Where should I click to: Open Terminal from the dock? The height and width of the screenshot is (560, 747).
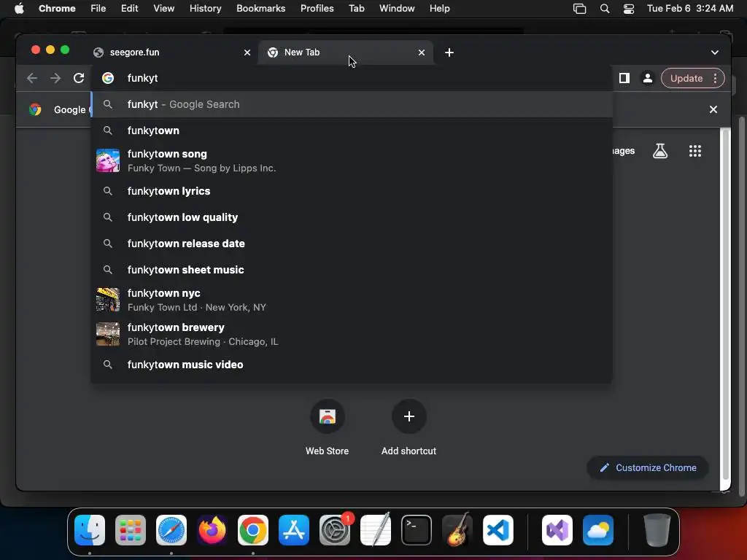[417, 530]
